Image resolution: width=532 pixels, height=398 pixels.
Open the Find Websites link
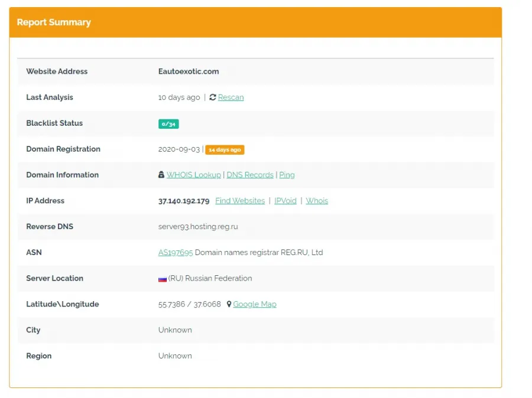(240, 201)
